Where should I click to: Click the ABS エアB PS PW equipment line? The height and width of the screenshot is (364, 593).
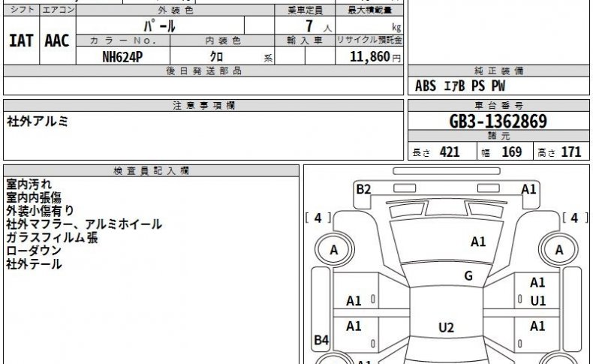[x=460, y=86]
